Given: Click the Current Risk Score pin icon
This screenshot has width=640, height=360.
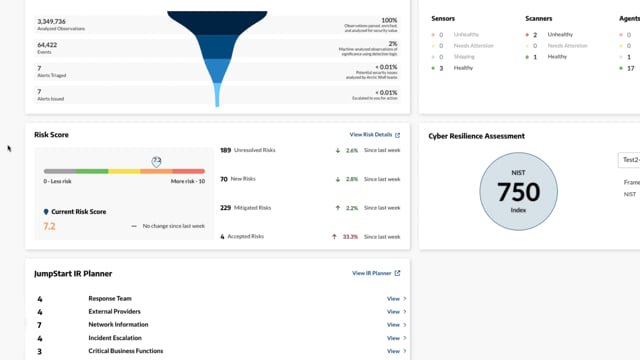Looking at the screenshot, I should click(x=46, y=212).
